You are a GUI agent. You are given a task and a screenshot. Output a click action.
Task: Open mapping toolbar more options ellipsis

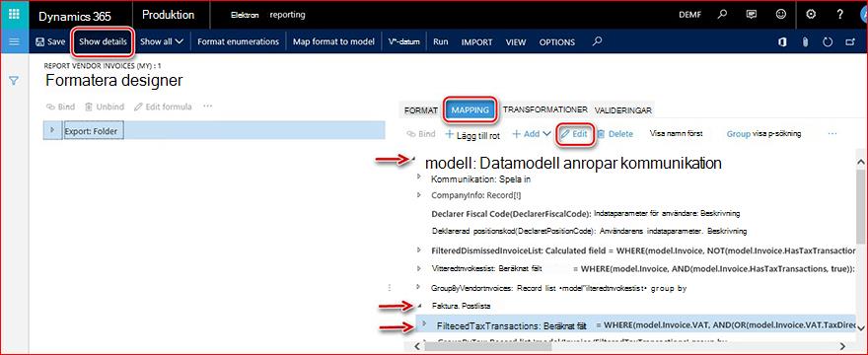[x=832, y=134]
